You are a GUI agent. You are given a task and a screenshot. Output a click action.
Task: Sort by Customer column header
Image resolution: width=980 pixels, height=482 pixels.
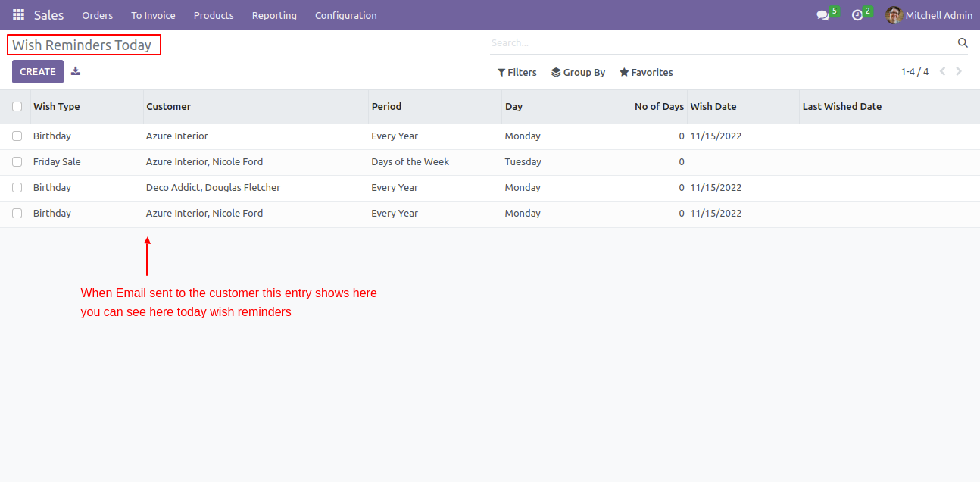(x=256, y=107)
